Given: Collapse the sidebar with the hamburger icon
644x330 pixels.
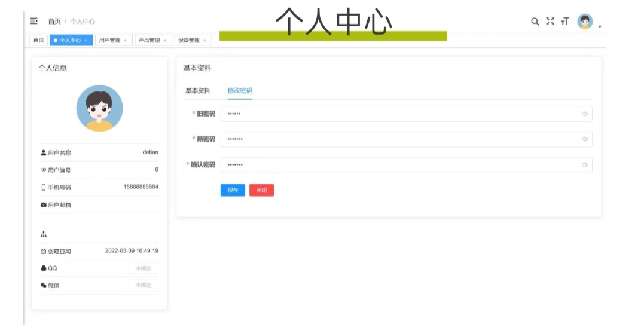Looking at the screenshot, I should point(34,21).
